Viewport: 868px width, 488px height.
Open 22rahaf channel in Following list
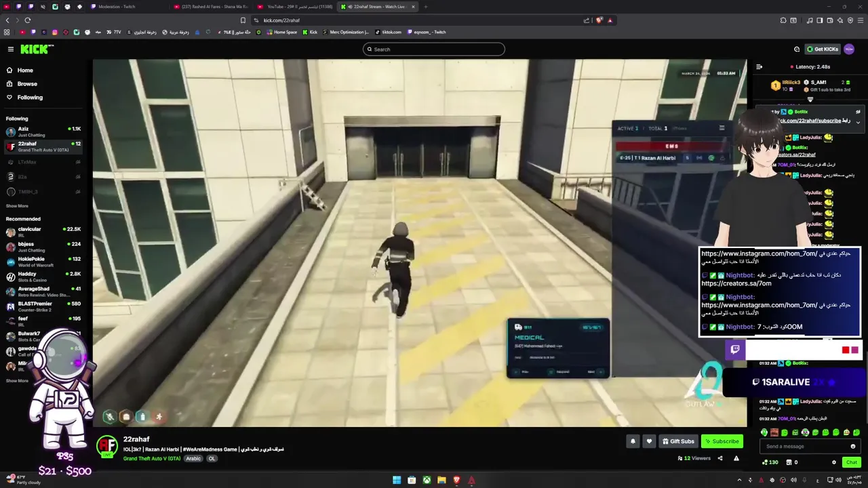pyautogui.click(x=43, y=146)
